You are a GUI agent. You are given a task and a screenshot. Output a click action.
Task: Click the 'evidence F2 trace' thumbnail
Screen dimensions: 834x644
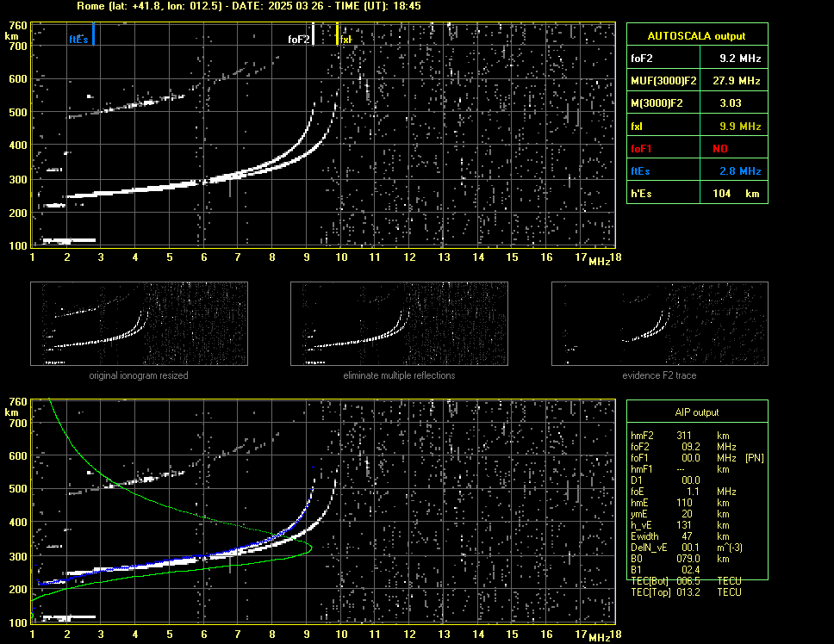pos(660,324)
